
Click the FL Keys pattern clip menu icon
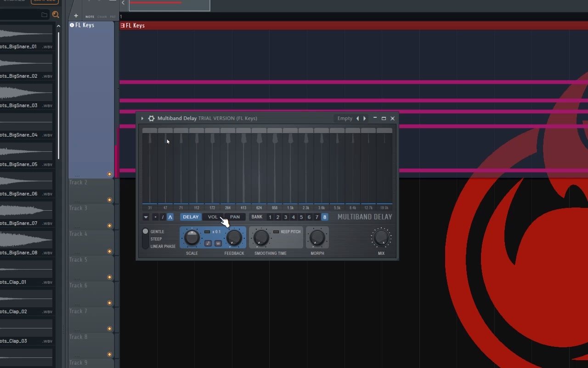coord(122,26)
